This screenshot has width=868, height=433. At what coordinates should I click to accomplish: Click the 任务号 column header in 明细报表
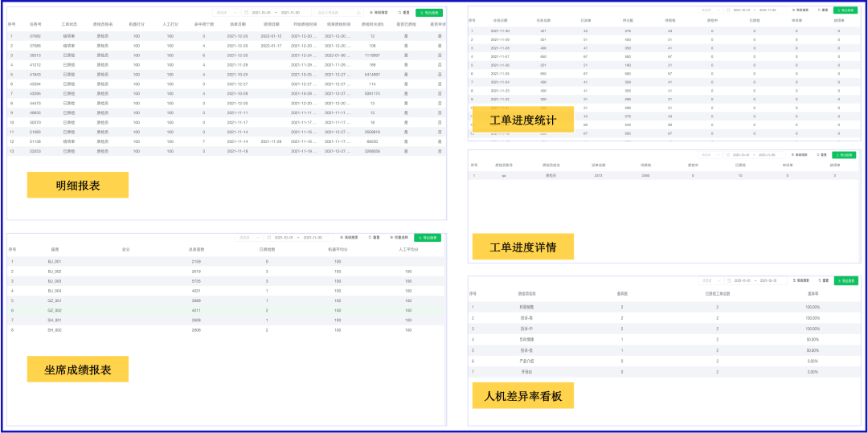[x=35, y=24]
